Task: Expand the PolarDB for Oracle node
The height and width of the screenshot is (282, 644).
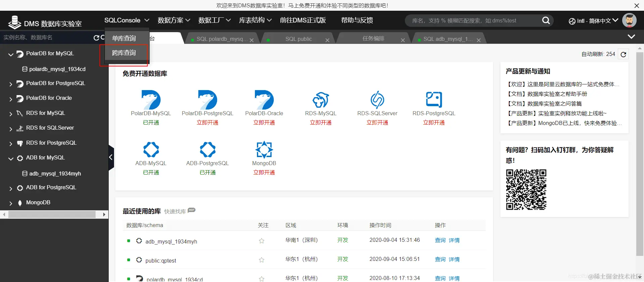Action: pyautogui.click(x=11, y=99)
